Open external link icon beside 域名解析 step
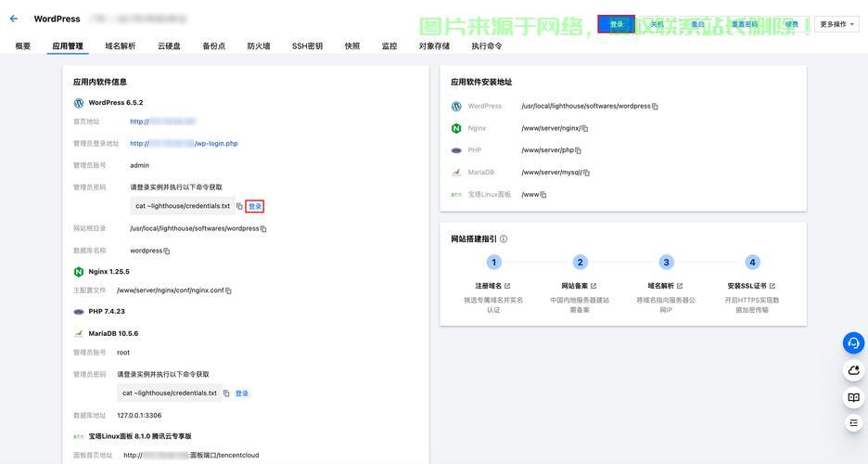 pyautogui.click(x=680, y=286)
